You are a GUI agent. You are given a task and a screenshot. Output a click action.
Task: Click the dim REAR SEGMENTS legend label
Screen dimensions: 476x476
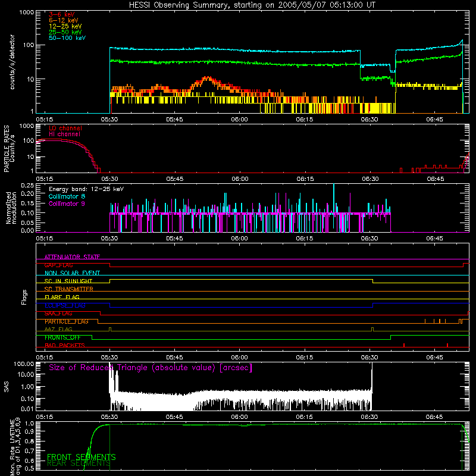[x=79, y=464]
